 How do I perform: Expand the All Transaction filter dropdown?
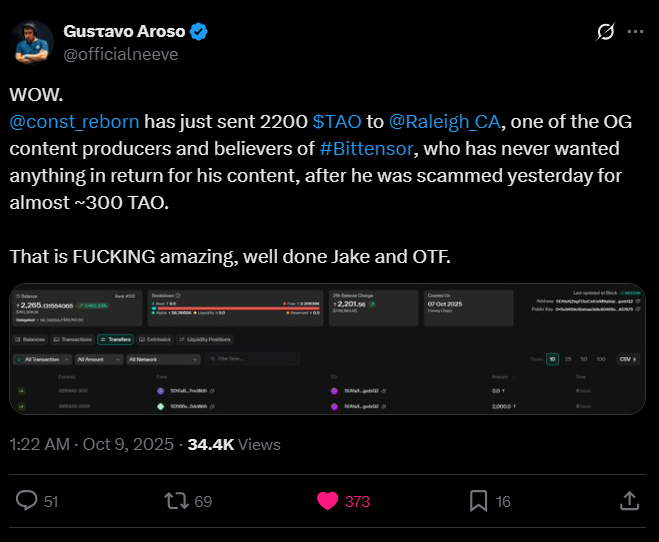coord(45,358)
